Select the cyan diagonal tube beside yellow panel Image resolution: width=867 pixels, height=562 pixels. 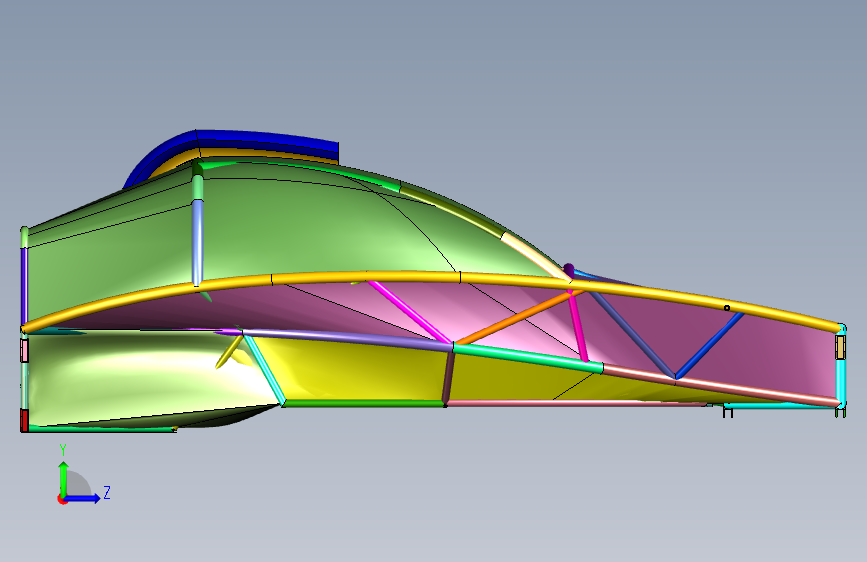click(264, 370)
